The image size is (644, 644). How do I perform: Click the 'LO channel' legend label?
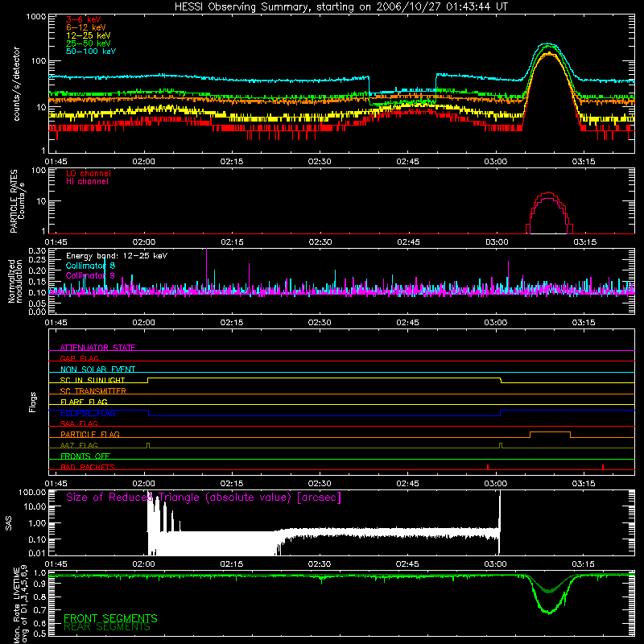pos(89,174)
